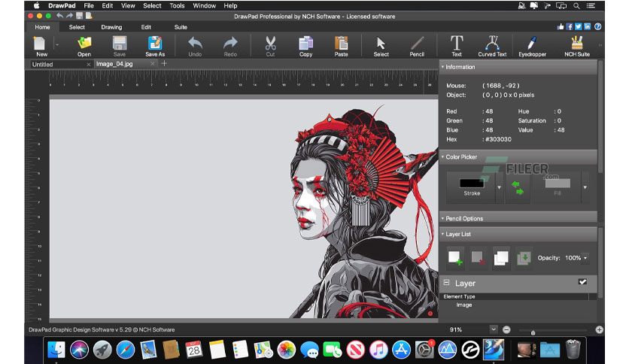Open a file with the Open icon
Image resolution: width=629 pixels, height=364 pixels.
point(84,46)
